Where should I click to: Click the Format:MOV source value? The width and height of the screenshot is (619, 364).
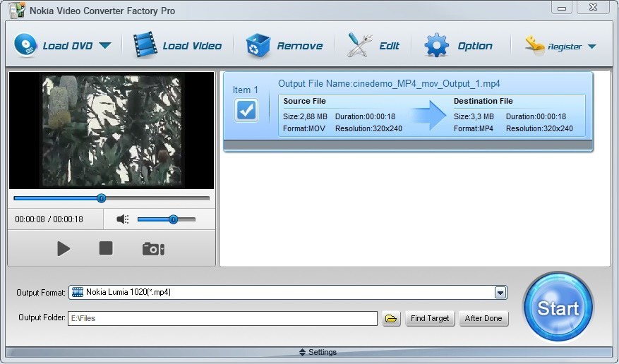[x=304, y=128]
